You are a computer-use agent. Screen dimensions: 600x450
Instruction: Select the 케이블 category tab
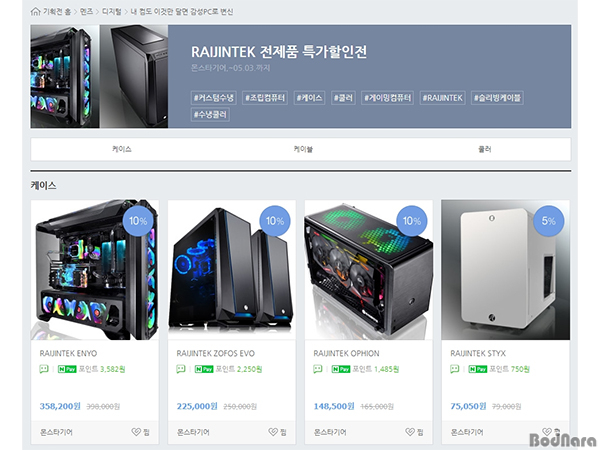(303, 149)
